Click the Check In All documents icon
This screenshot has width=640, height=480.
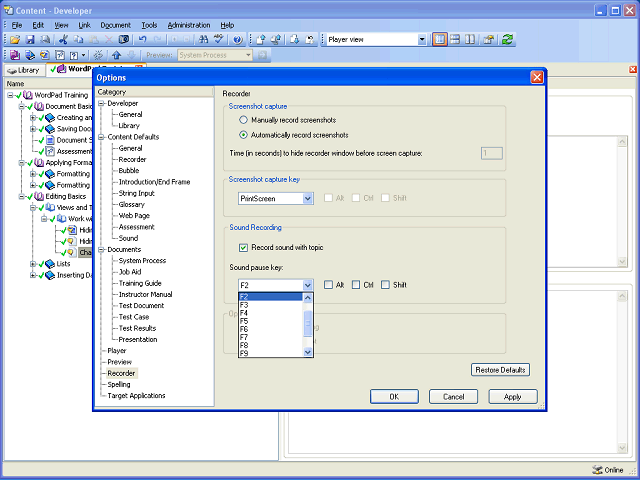click(276, 40)
